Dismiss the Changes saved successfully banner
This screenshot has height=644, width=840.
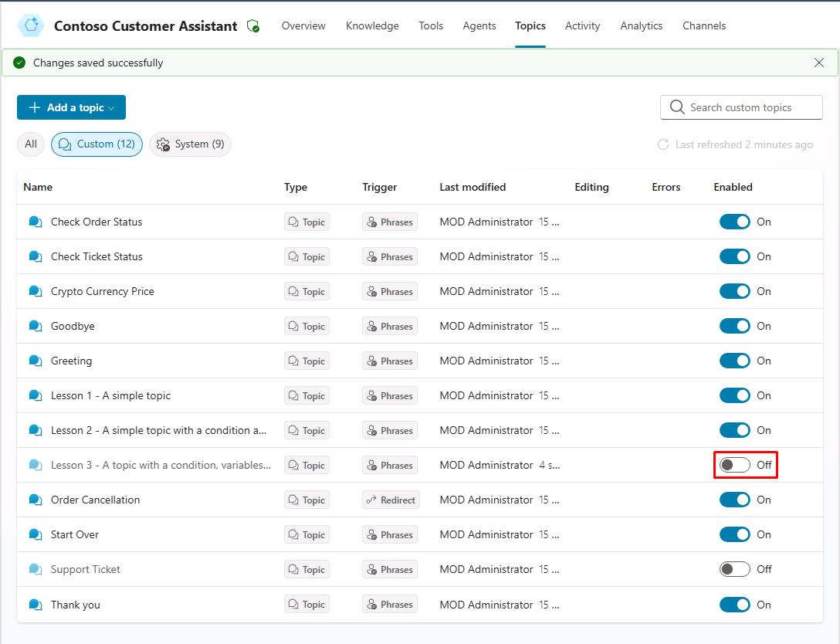(818, 63)
